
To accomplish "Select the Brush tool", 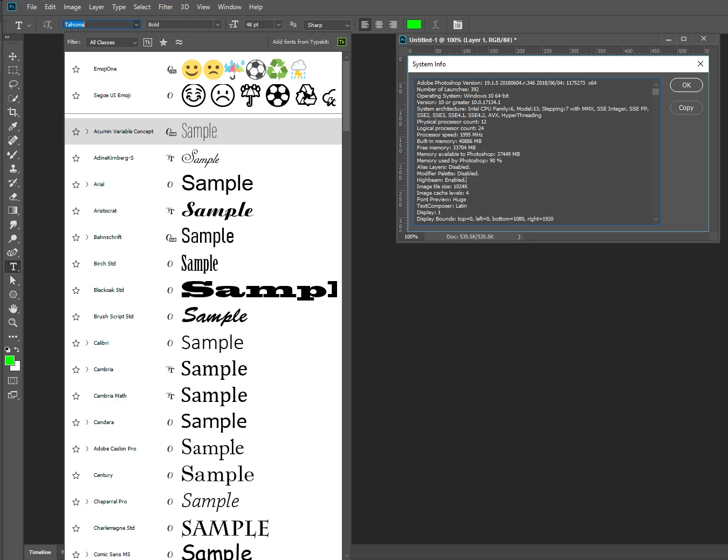I will click(13, 154).
